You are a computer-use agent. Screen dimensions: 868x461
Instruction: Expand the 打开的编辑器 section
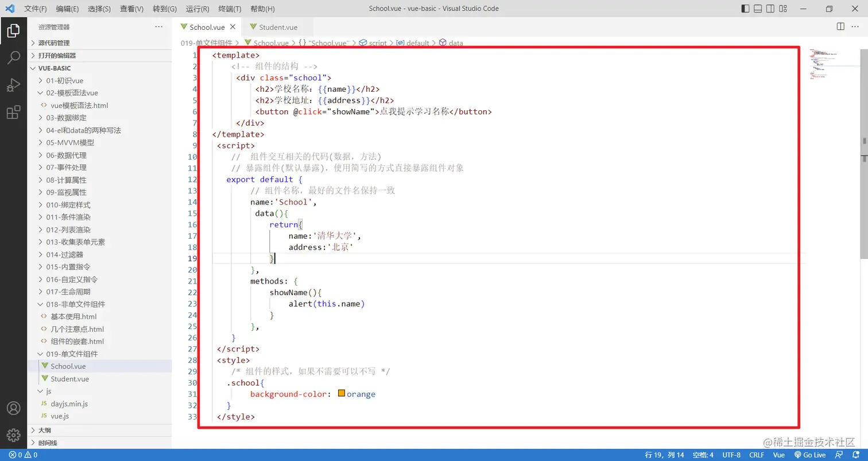pyautogui.click(x=100, y=56)
